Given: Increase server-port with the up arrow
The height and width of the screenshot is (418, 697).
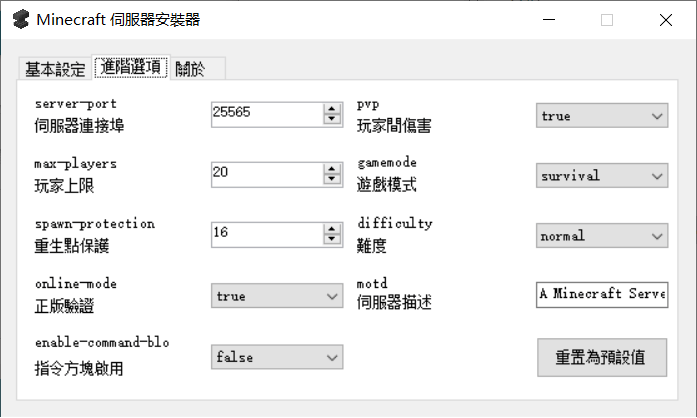Looking at the screenshot, I should point(332,109).
